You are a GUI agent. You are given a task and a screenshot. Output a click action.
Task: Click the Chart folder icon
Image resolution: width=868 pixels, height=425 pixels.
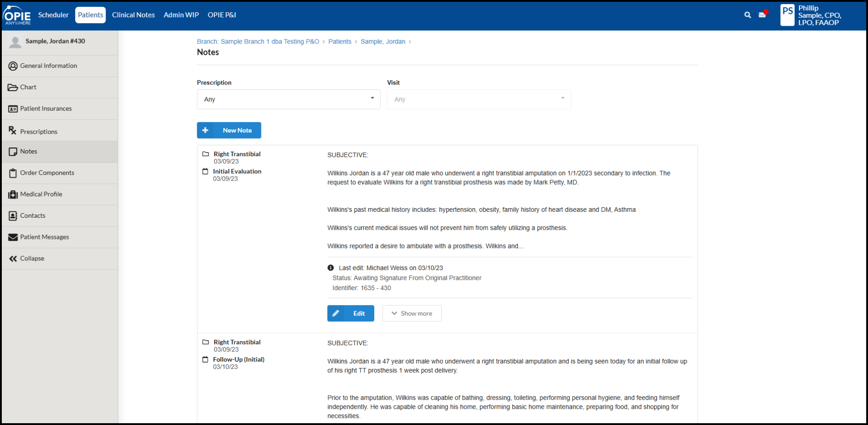tap(13, 87)
